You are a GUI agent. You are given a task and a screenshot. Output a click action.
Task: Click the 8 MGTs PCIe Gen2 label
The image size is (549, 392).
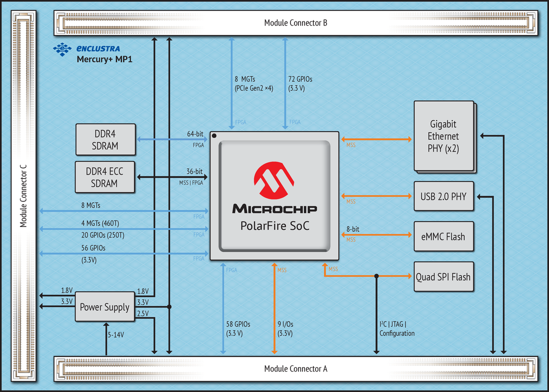coord(253,84)
